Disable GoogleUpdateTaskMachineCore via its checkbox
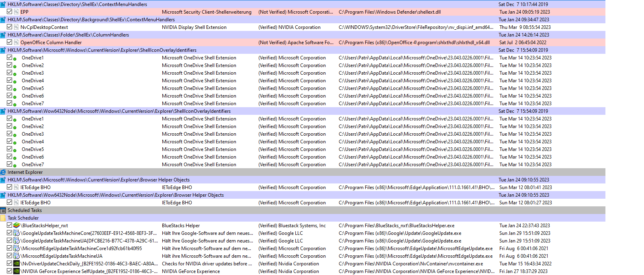The width and height of the screenshot is (644, 275). coord(10,233)
